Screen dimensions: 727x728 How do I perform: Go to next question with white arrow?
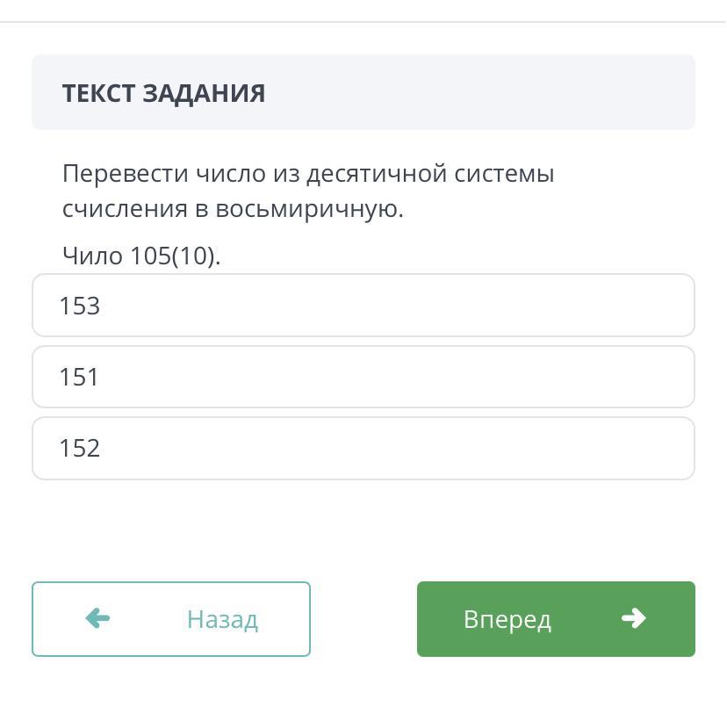point(633,619)
